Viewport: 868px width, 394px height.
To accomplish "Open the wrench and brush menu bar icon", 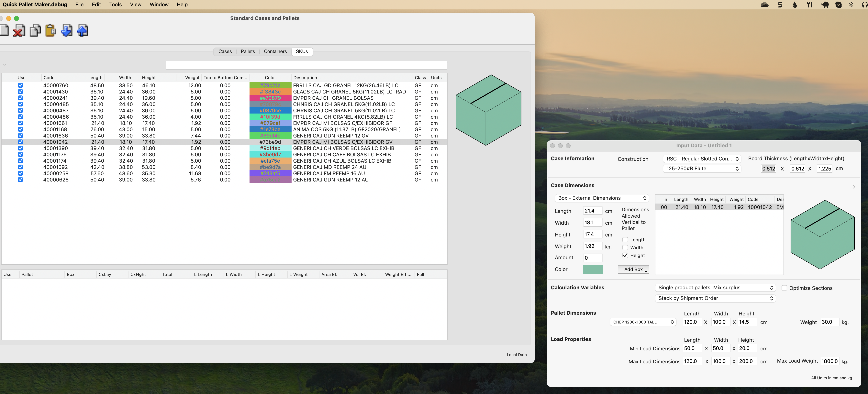I will pos(810,5).
